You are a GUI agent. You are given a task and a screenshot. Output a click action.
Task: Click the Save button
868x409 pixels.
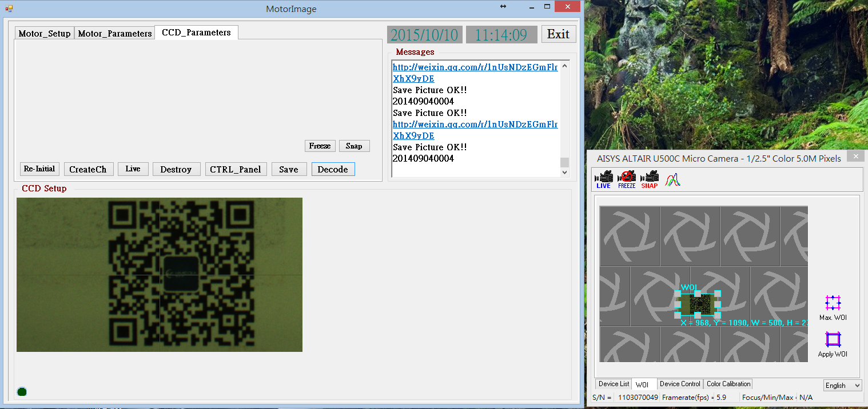(289, 169)
